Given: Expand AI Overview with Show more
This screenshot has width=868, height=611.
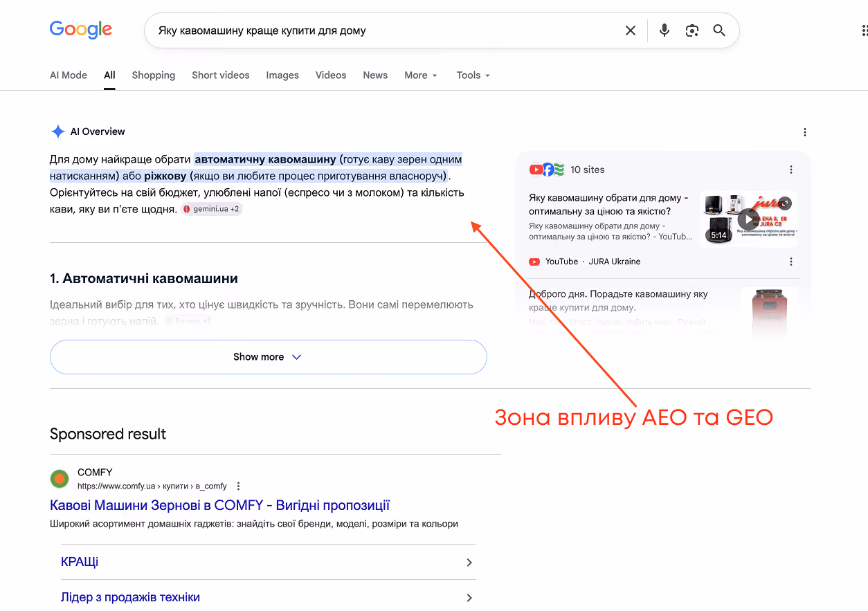Looking at the screenshot, I should tap(269, 357).
